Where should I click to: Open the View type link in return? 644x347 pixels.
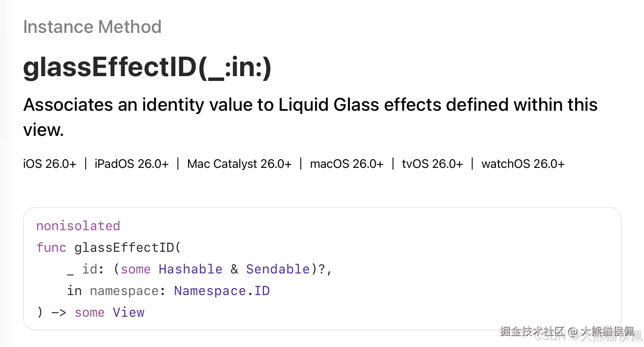click(129, 312)
